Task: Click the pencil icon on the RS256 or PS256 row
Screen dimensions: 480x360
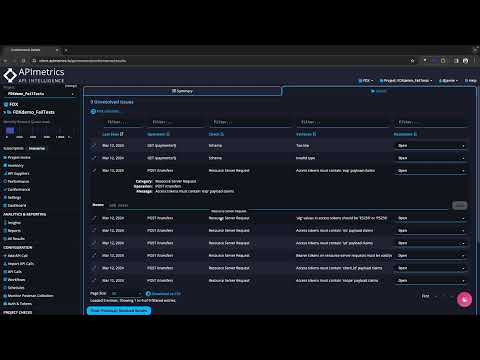Action: pyautogui.click(x=94, y=218)
